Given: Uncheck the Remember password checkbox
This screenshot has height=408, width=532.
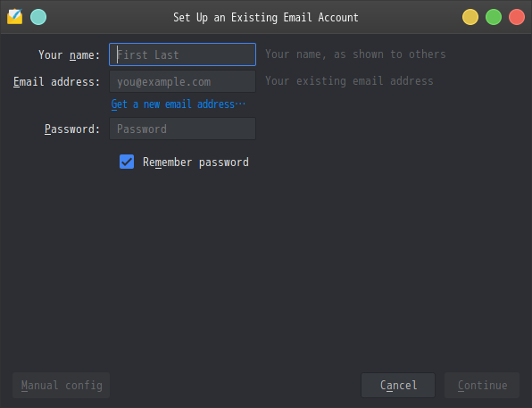Looking at the screenshot, I should tap(127, 162).
